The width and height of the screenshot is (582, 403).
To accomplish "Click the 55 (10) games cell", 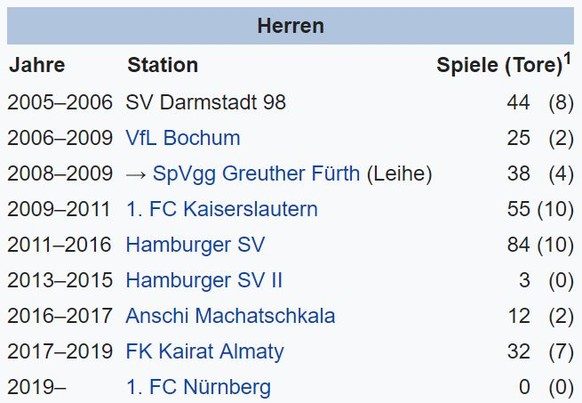I will pos(540,209).
